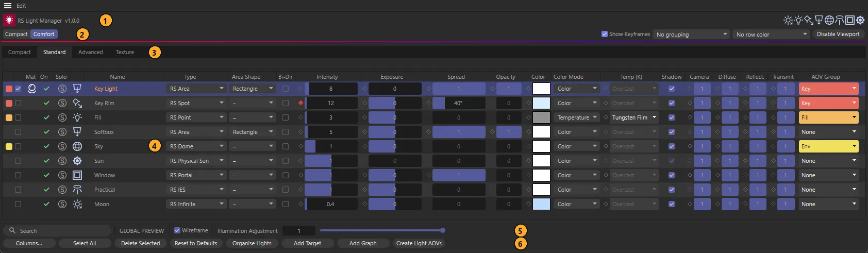Deselect the Key Light row checkbox

click(x=18, y=89)
